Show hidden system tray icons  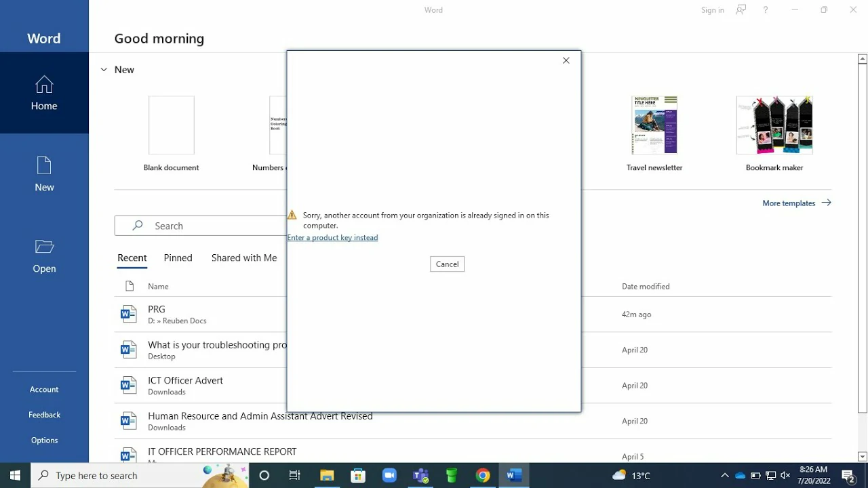pos(724,475)
